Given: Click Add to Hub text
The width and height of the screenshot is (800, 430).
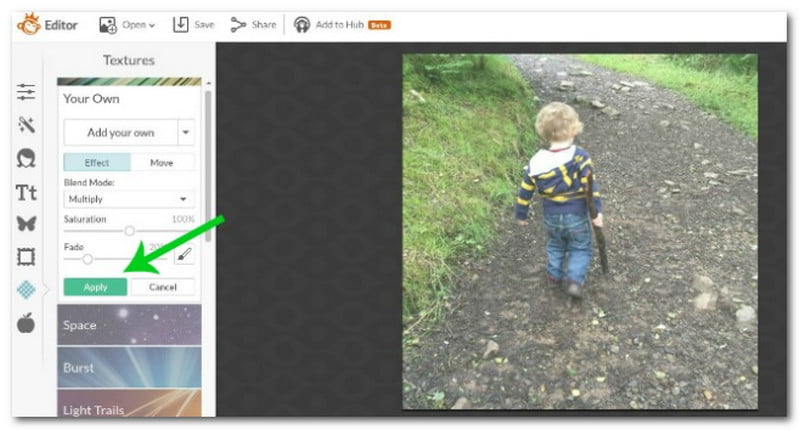Looking at the screenshot, I should point(339,24).
